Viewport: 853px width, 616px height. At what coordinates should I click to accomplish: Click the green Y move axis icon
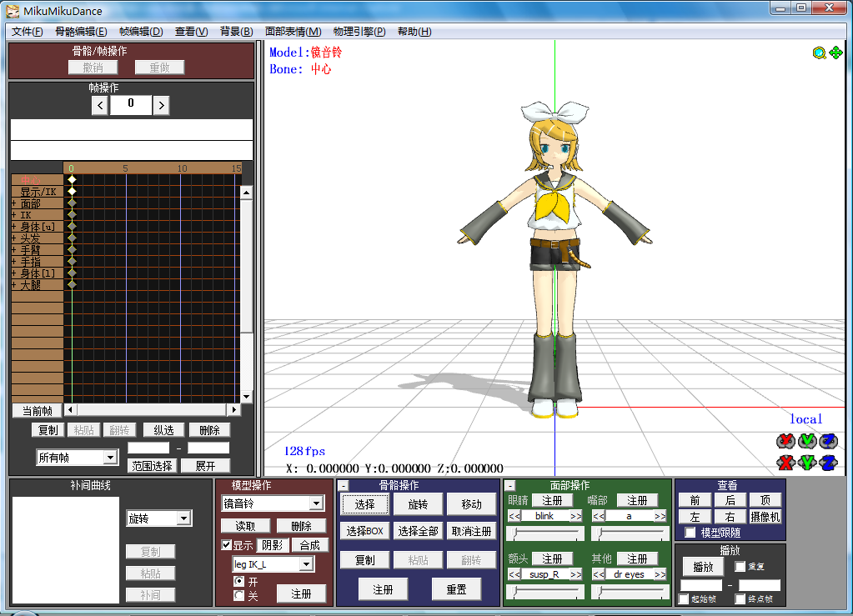coord(807,463)
